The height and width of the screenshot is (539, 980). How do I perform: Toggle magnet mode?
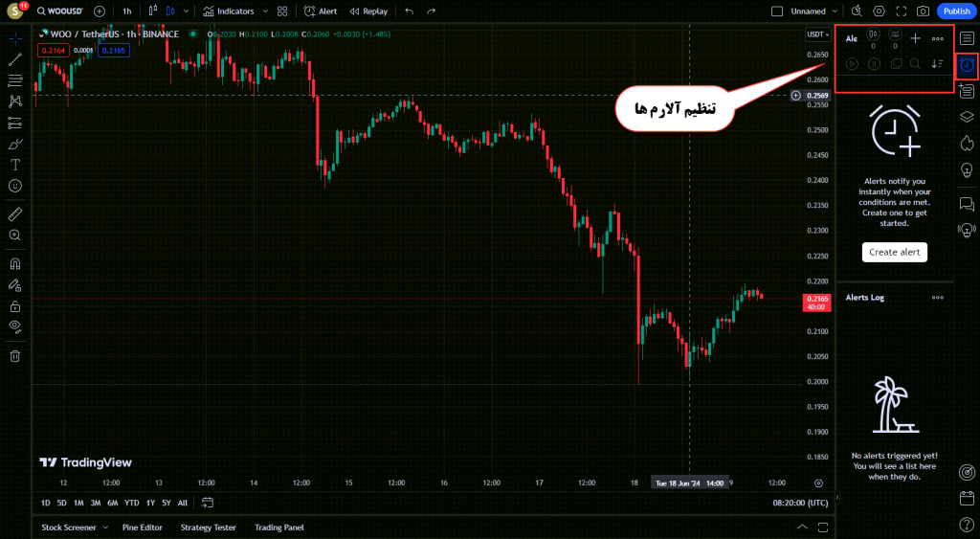click(x=15, y=264)
